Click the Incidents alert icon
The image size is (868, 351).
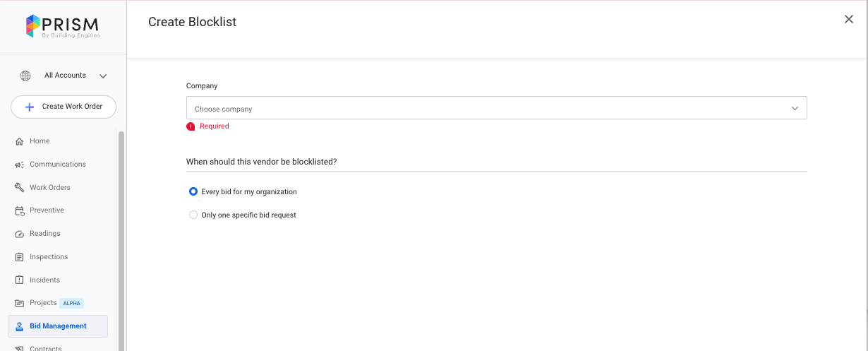click(20, 280)
